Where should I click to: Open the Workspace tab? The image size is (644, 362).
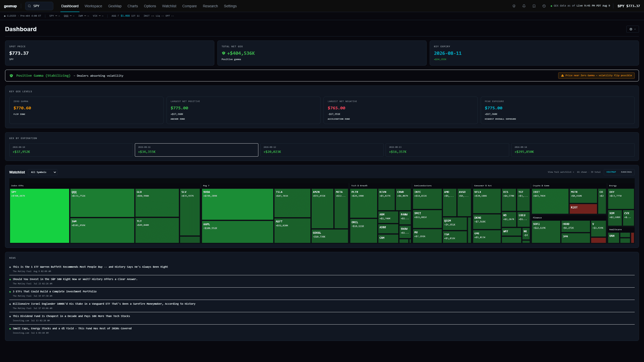pos(93,6)
